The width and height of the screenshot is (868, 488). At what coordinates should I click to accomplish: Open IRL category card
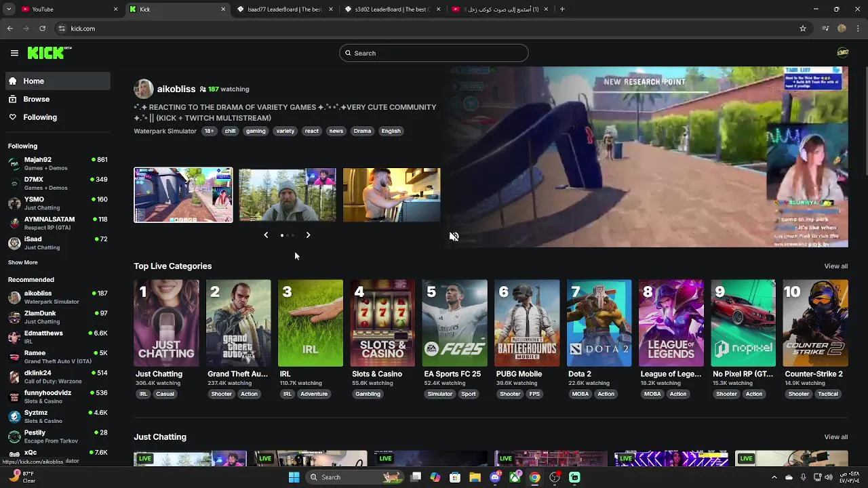point(311,323)
